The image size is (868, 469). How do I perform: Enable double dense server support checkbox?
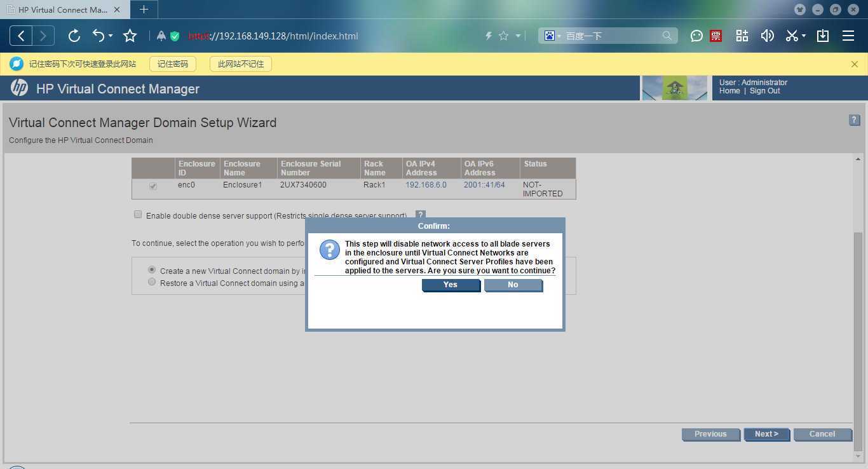click(138, 215)
